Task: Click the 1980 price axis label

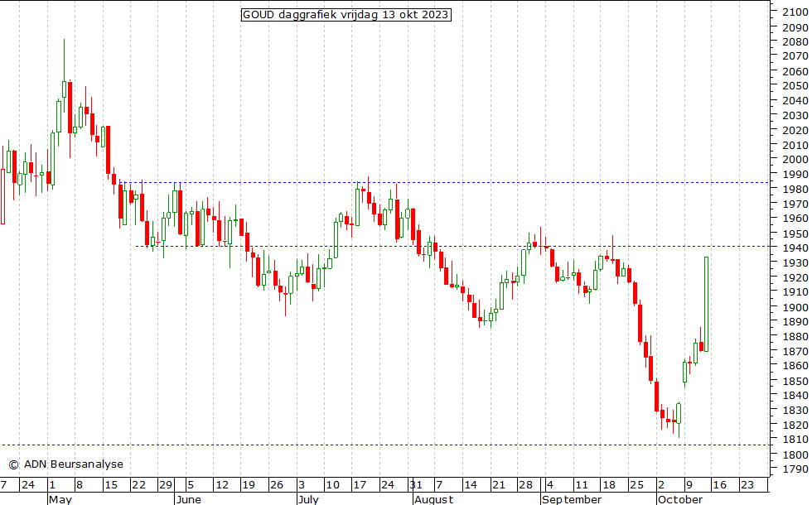Action: coord(795,190)
